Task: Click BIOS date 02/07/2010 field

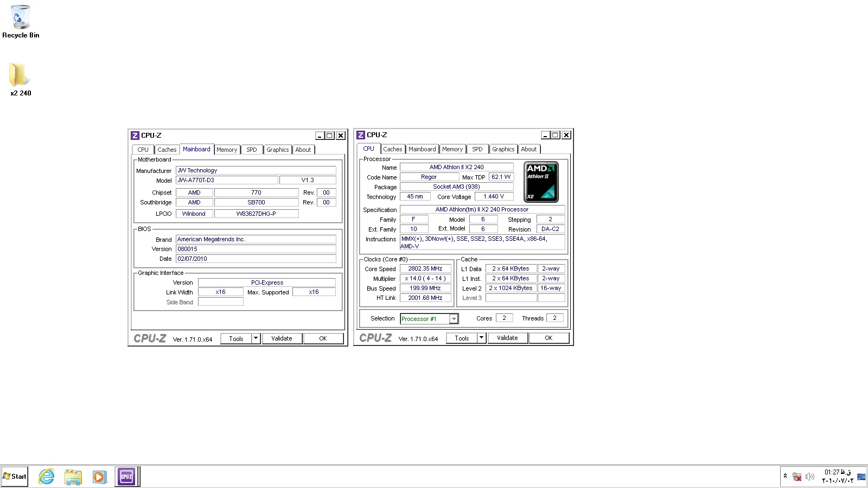Action: coord(256,259)
